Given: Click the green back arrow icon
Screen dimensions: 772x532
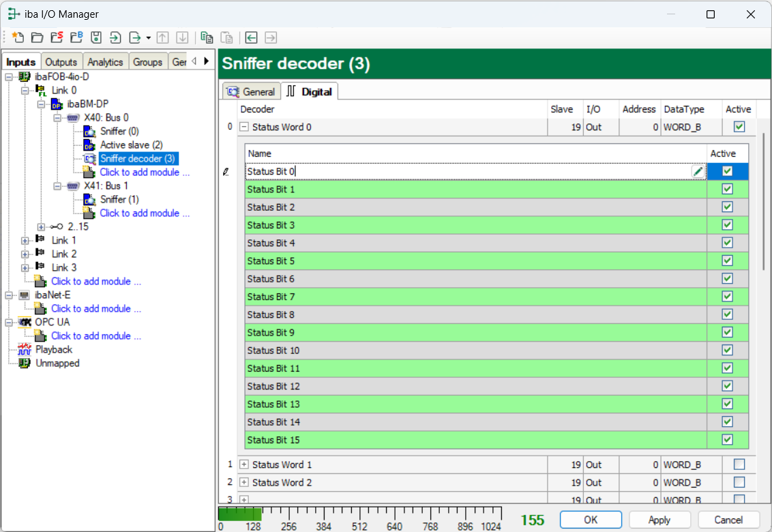Looking at the screenshot, I should (252, 38).
